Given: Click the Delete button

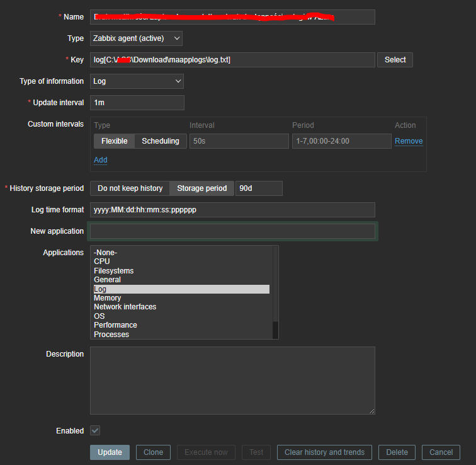Looking at the screenshot, I should click(397, 452).
